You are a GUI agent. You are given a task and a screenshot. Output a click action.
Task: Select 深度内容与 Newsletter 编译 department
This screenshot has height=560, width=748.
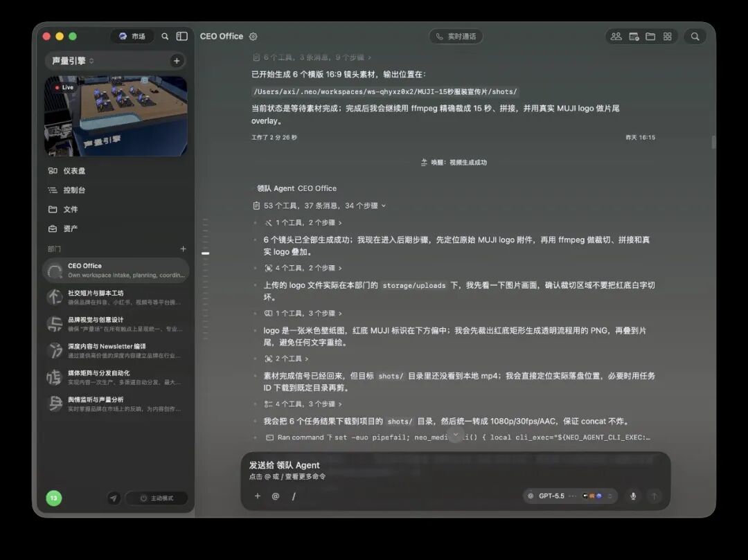tap(116, 350)
